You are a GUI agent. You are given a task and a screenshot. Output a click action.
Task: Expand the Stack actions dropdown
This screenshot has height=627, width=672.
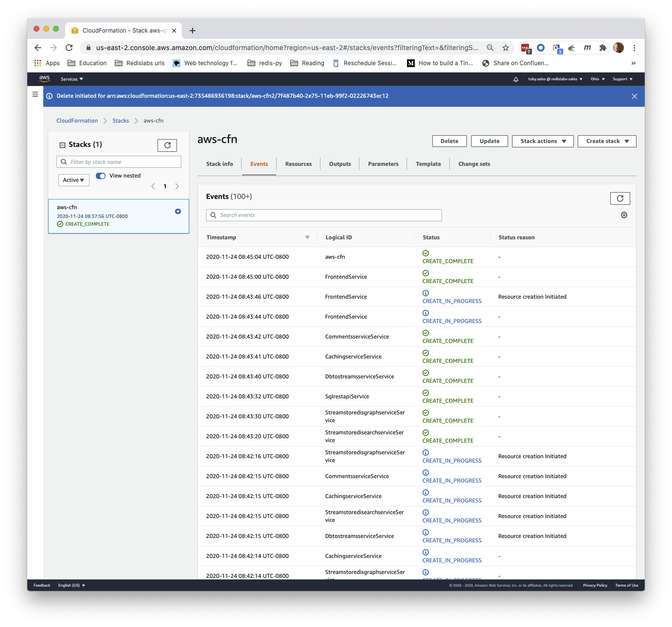click(543, 141)
